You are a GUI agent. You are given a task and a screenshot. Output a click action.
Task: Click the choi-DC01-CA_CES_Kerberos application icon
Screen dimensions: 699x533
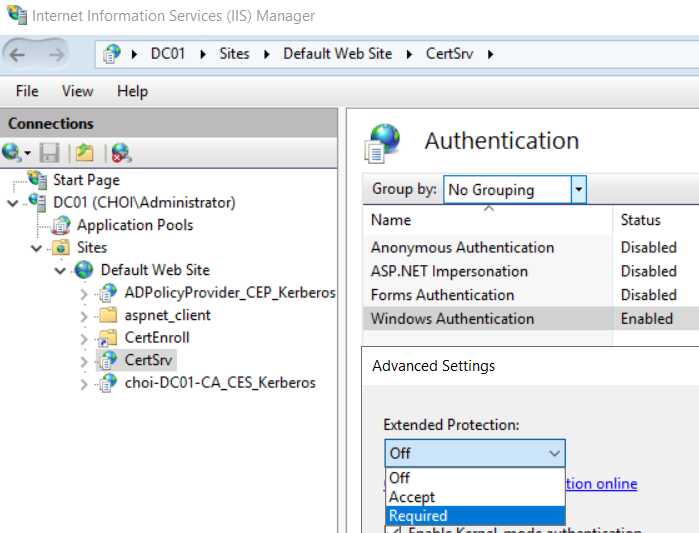coord(108,382)
